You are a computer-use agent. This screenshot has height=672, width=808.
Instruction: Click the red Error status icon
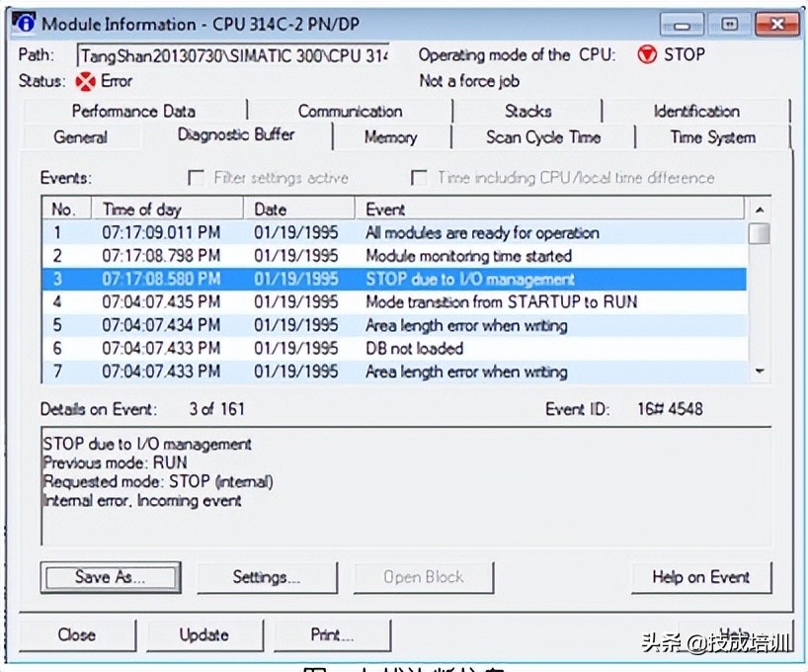[x=86, y=81]
